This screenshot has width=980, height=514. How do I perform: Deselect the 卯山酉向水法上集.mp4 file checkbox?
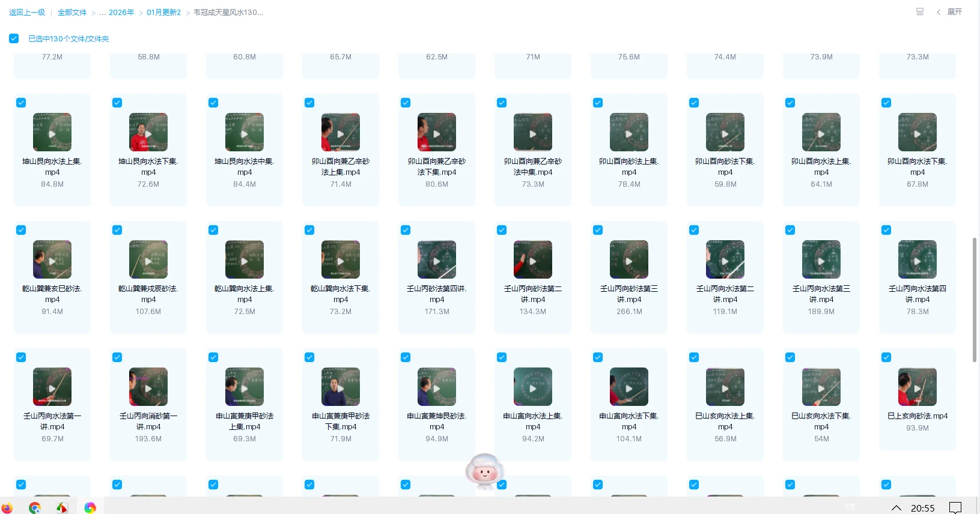coord(790,103)
